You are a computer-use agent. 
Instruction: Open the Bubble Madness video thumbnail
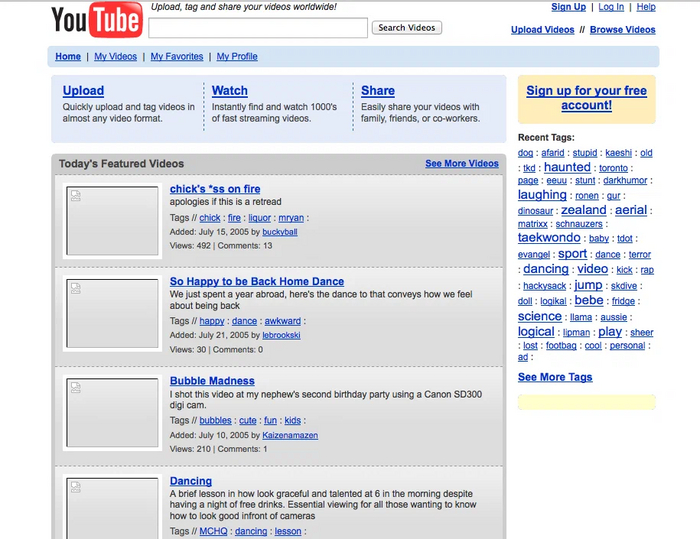(112, 411)
